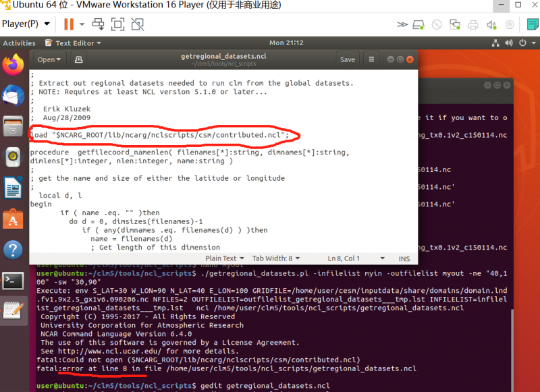Change Tab Width setting in status bar
The width and height of the screenshot is (540, 392).
tap(275, 258)
